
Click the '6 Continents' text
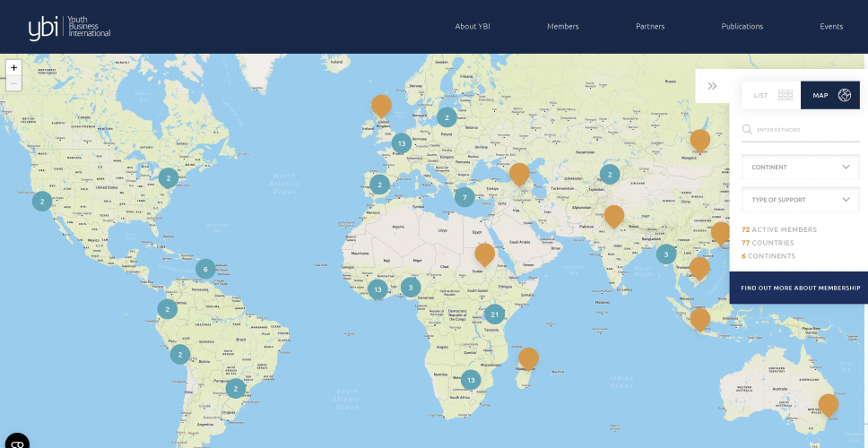pos(768,256)
